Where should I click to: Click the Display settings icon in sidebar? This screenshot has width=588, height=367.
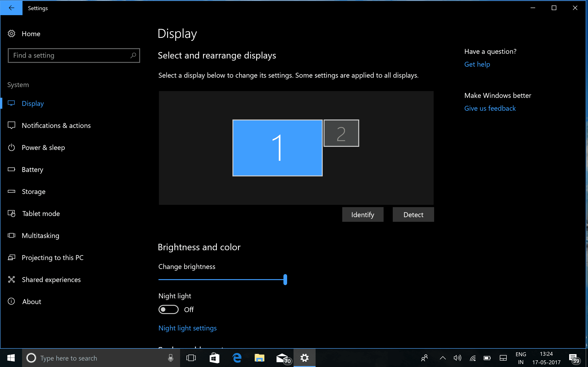coord(11,103)
